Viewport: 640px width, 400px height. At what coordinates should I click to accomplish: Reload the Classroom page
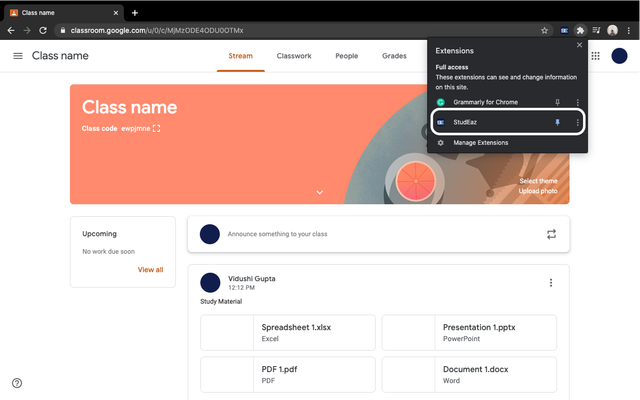(43, 31)
